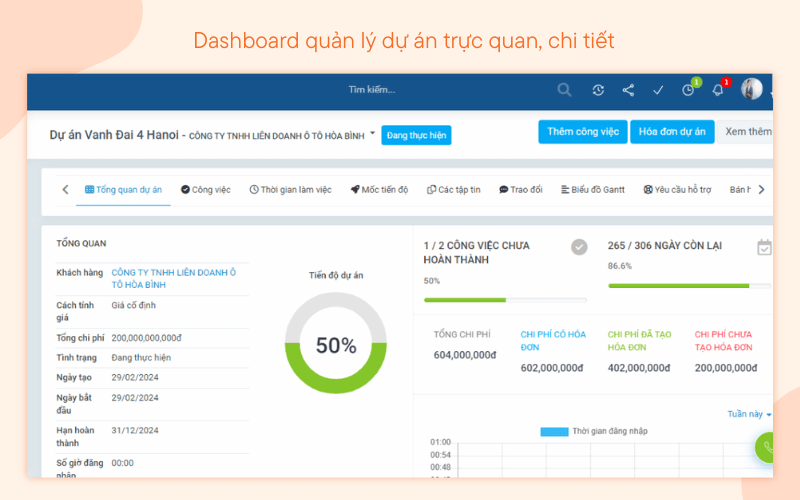Click the "200,000,000đ" uninvoiced cost value
Screen dimensions: 800x500
click(x=726, y=368)
